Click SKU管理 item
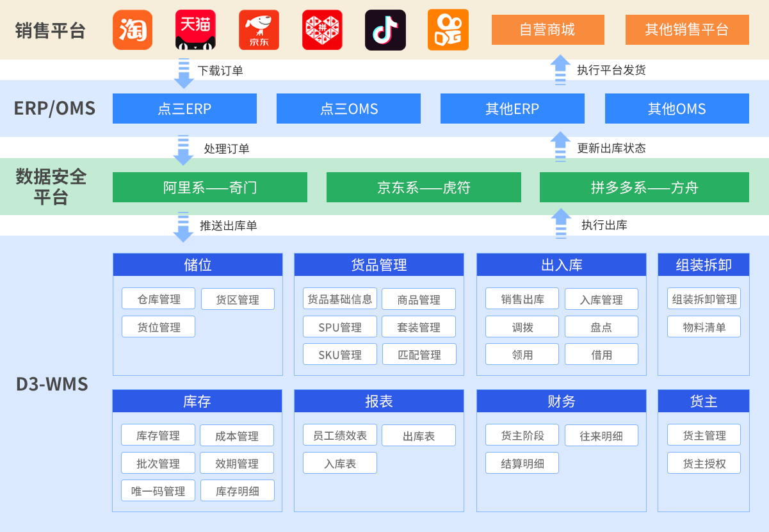The image size is (769, 532). (x=340, y=355)
